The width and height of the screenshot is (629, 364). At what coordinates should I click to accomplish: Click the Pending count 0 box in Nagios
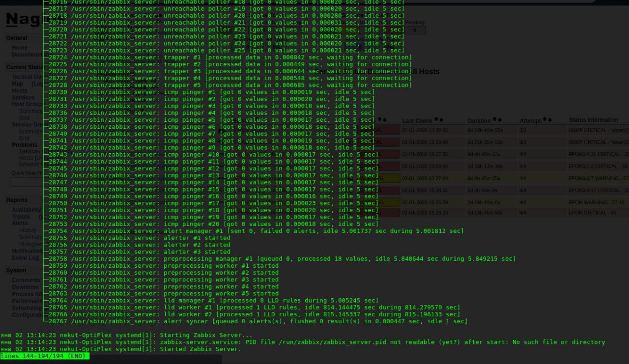[x=415, y=30]
